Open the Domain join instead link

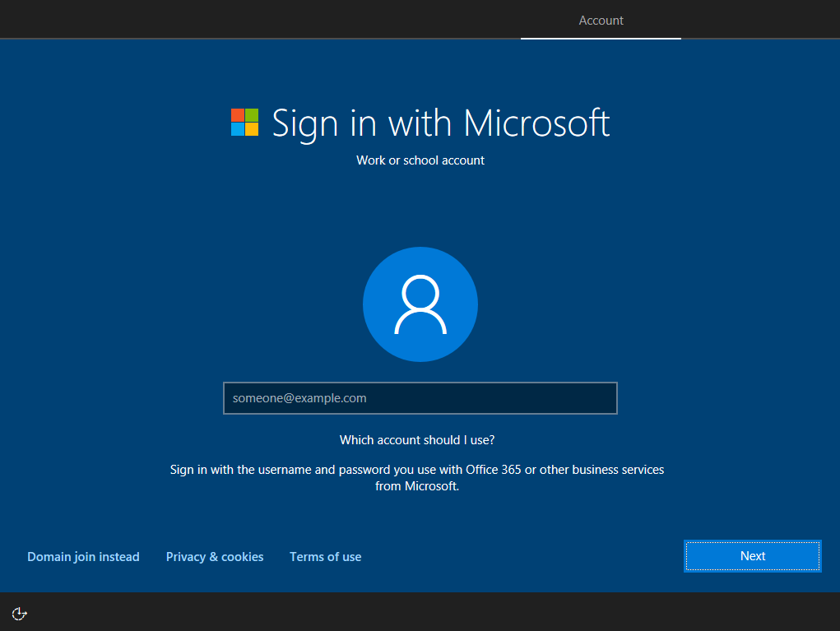point(83,556)
